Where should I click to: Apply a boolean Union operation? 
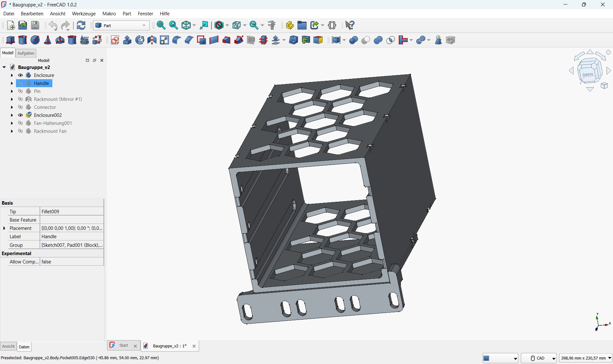click(378, 40)
